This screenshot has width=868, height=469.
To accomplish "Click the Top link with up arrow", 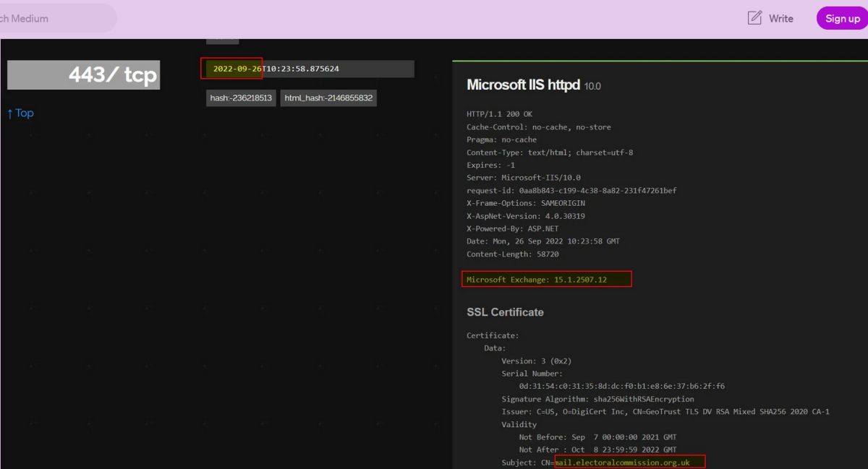I will click(x=20, y=113).
